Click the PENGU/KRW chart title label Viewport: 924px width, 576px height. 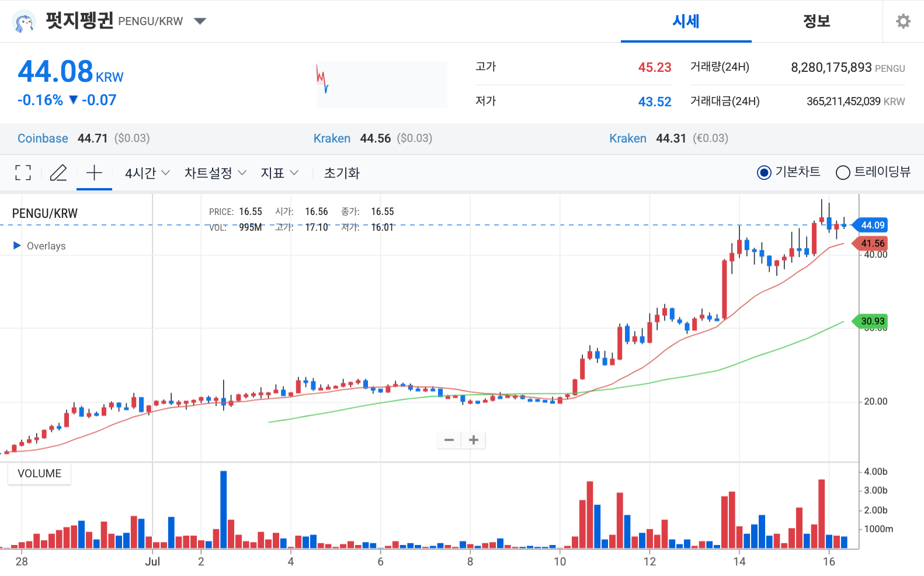point(45,213)
